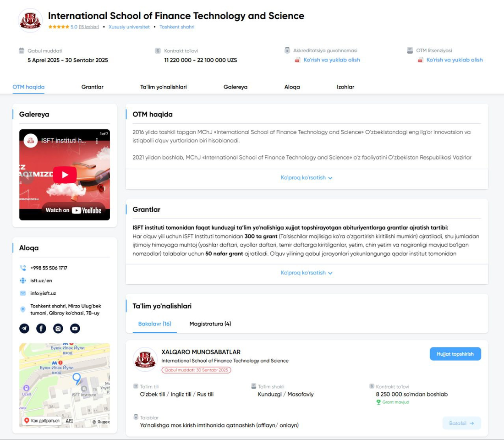Click Xususiy universitet link
This screenshot has width=504, height=440.
point(129,27)
